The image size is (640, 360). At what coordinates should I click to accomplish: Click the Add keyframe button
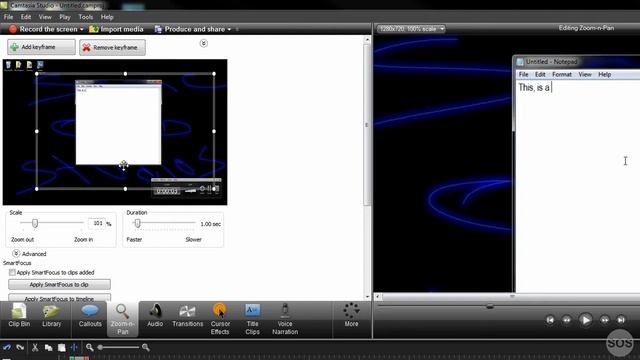[x=41, y=47]
